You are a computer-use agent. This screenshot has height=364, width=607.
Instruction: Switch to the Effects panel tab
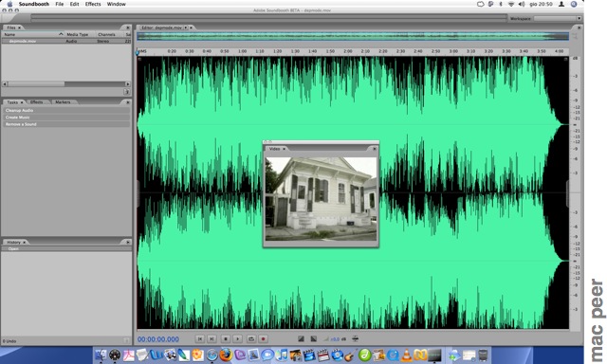click(36, 102)
